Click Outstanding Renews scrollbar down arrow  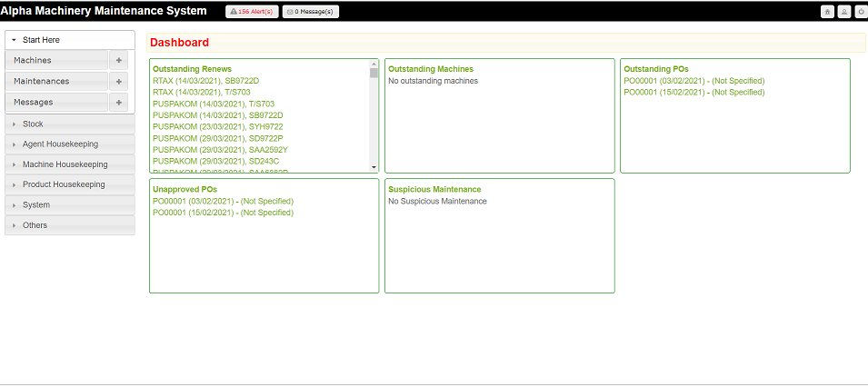pyautogui.click(x=374, y=167)
